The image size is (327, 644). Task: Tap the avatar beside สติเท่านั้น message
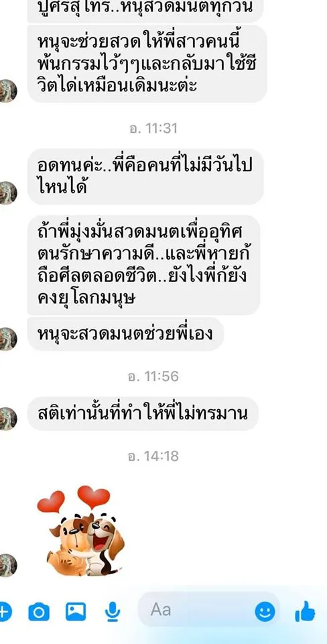point(7,419)
